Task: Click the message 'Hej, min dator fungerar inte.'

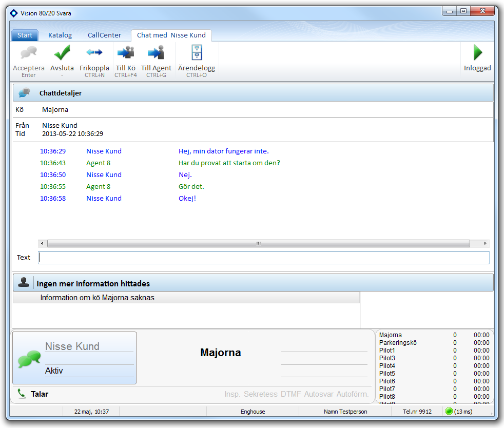Action: tap(224, 151)
